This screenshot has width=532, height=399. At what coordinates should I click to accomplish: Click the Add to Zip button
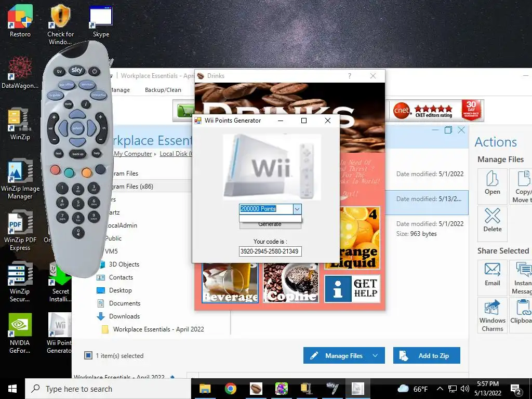[427, 355]
